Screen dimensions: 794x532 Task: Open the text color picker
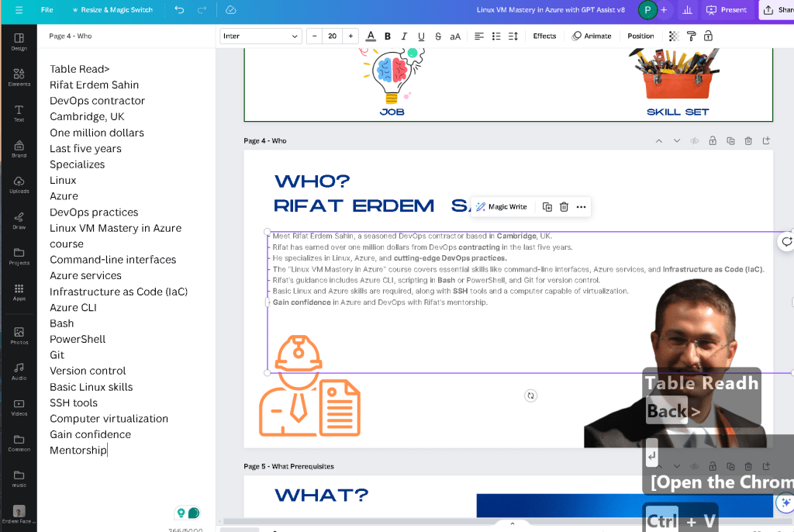click(371, 36)
